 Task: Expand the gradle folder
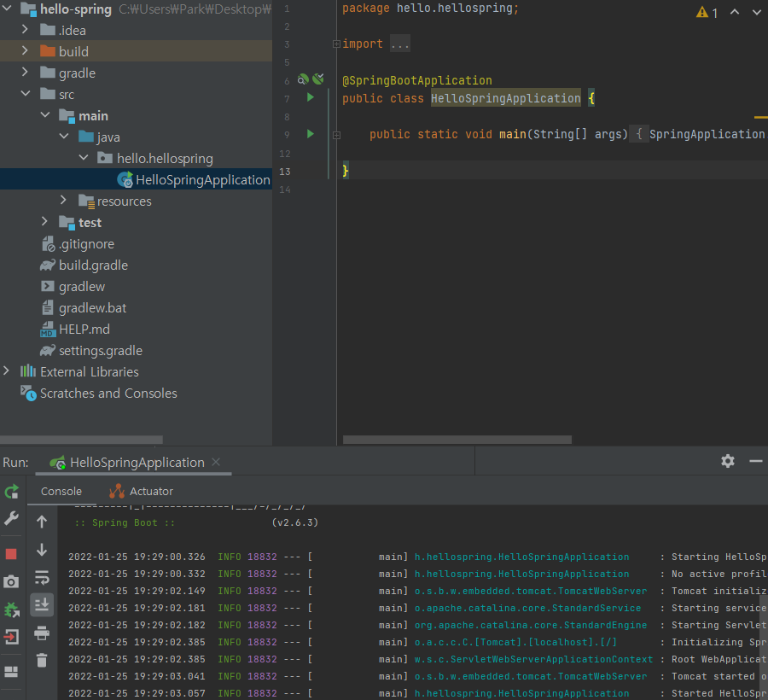[x=25, y=72]
